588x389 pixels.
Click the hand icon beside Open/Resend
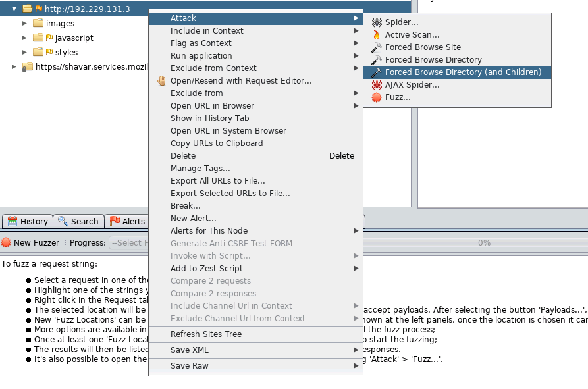click(x=162, y=81)
